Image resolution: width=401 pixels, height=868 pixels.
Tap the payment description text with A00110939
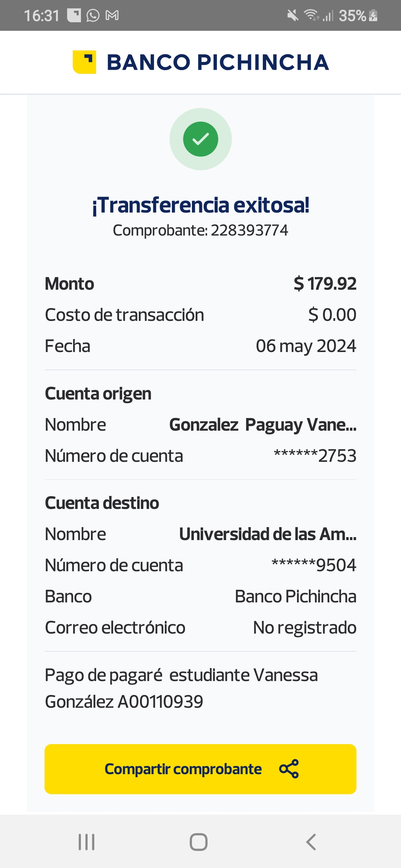click(x=181, y=688)
